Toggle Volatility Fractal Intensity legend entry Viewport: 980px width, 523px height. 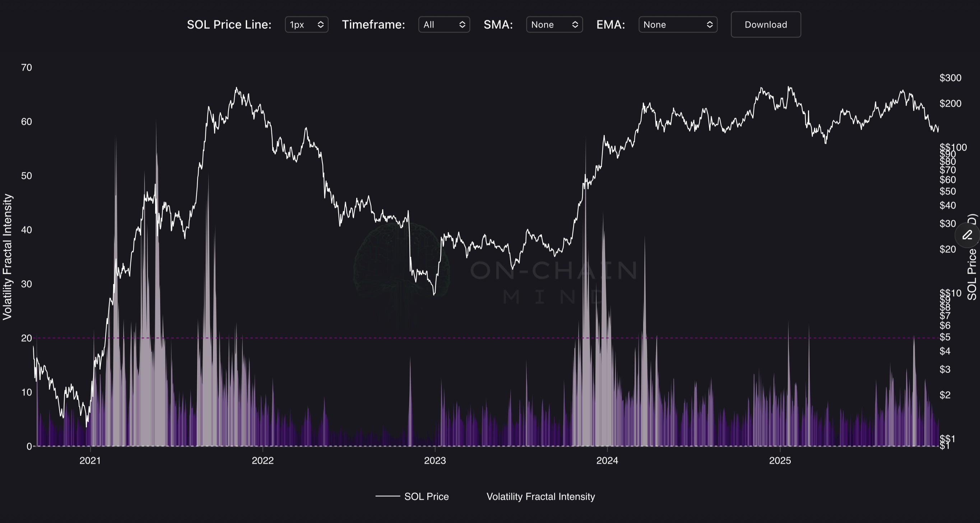point(540,496)
